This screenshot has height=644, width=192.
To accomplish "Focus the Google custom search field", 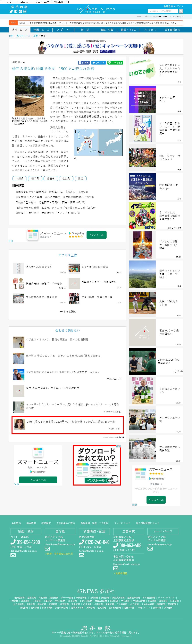I will click(163, 11).
